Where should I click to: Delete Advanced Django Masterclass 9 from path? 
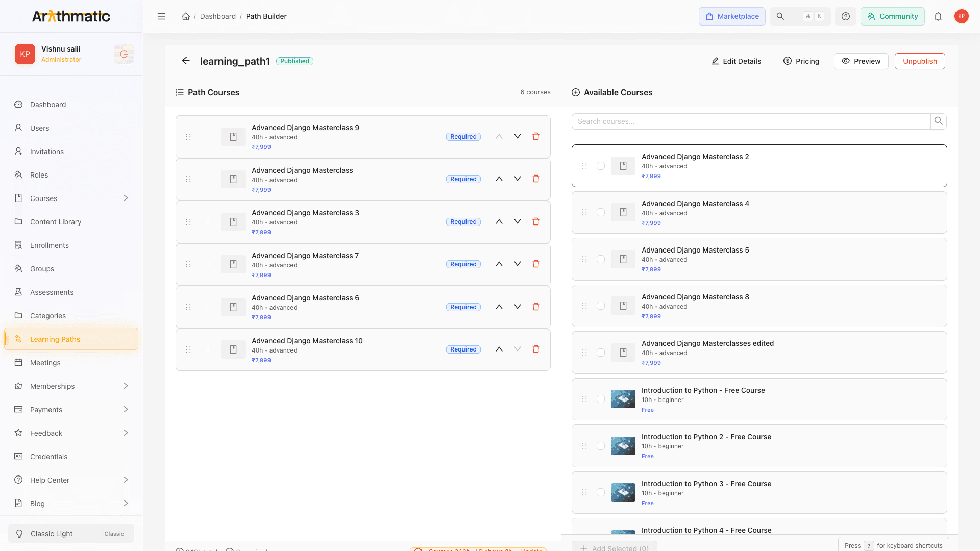click(x=536, y=136)
